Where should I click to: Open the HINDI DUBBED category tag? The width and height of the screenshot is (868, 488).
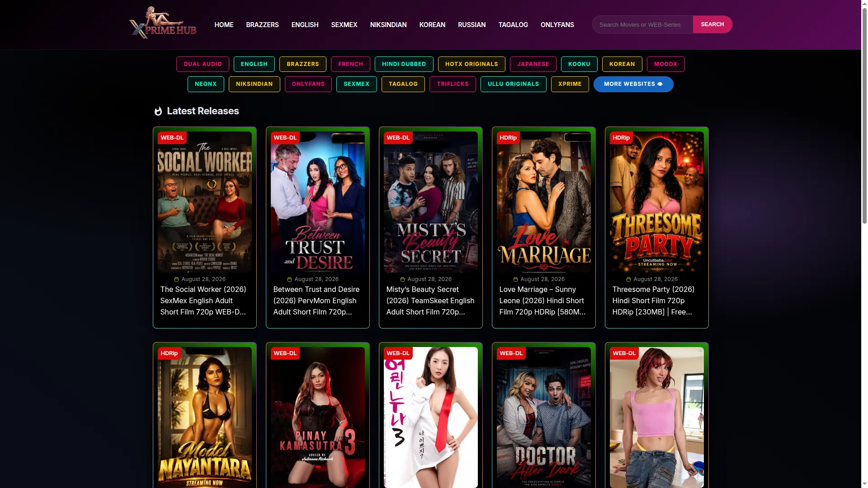[404, 64]
